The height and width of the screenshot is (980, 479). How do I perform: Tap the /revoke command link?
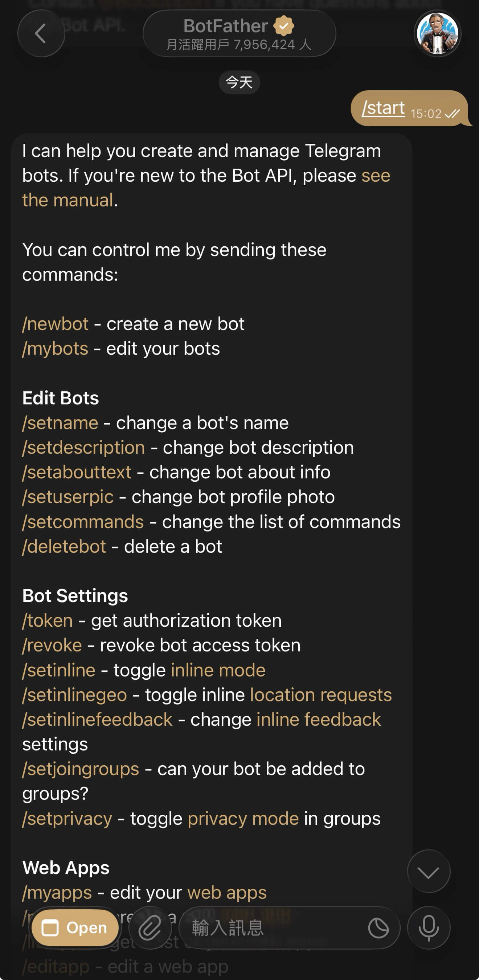(x=52, y=646)
